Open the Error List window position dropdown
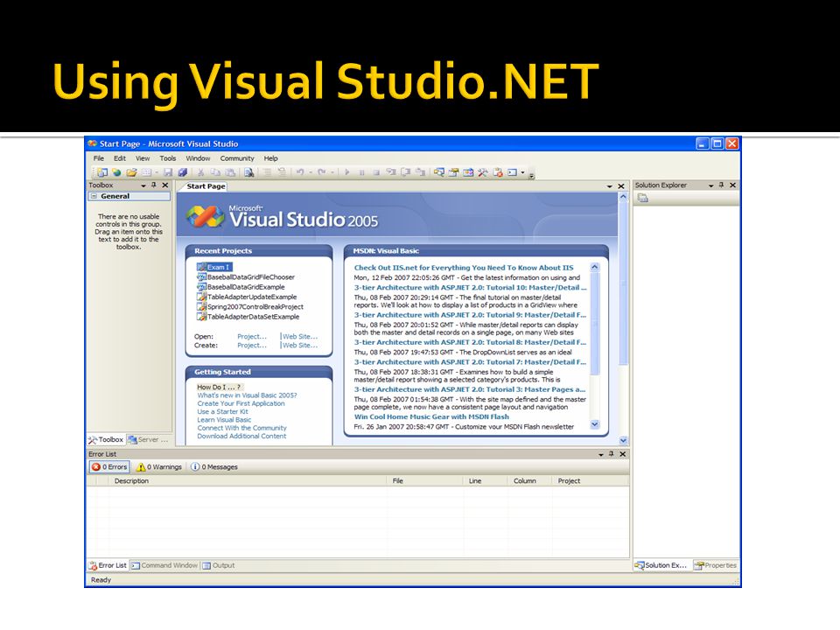The height and width of the screenshot is (630, 840). coord(601,454)
